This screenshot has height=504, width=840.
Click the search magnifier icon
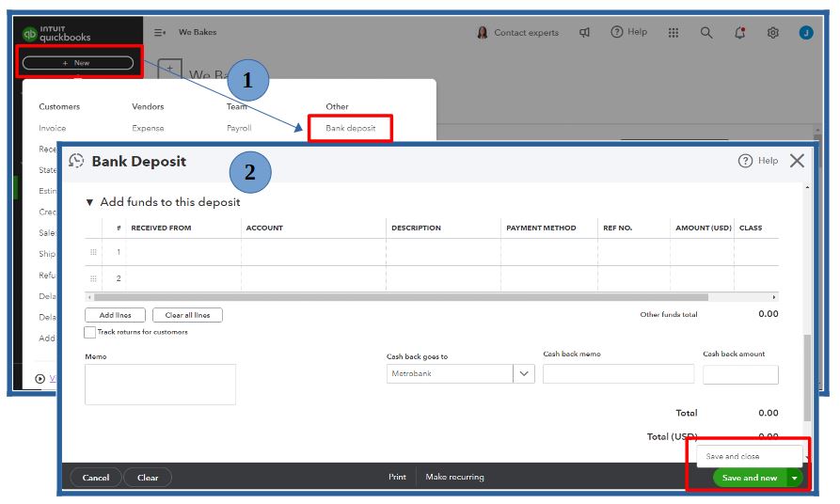tap(706, 33)
